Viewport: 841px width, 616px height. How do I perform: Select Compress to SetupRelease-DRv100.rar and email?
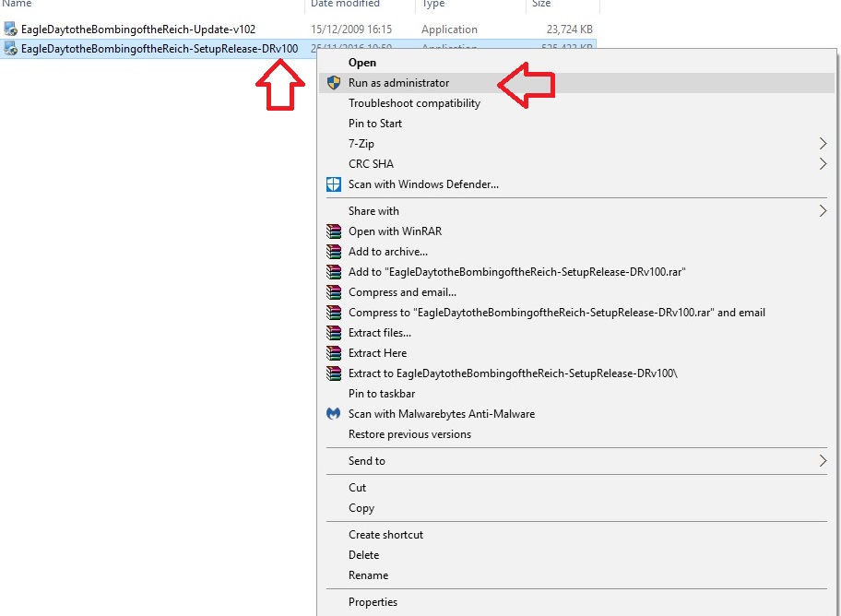coord(576,313)
